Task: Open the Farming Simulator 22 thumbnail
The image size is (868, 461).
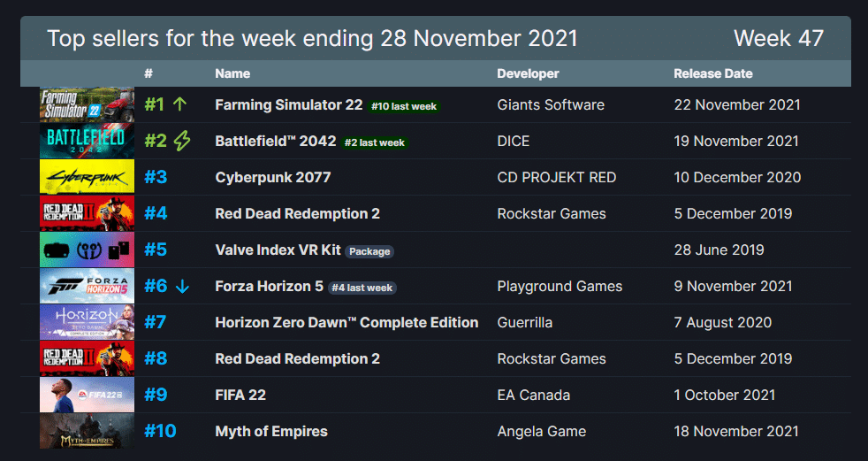Action: [x=87, y=104]
